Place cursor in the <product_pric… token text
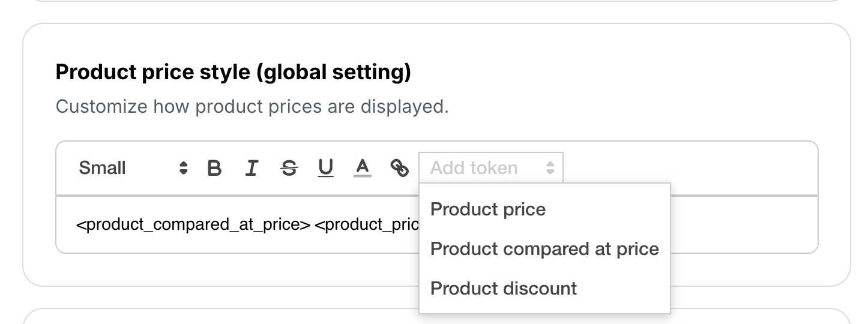Viewport: 868px width, 324px height. pos(366,225)
